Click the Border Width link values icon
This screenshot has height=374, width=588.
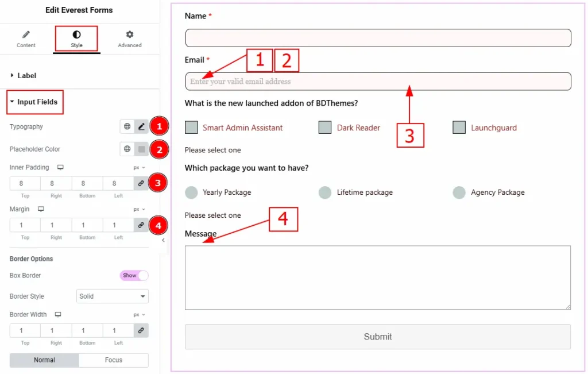click(x=141, y=330)
